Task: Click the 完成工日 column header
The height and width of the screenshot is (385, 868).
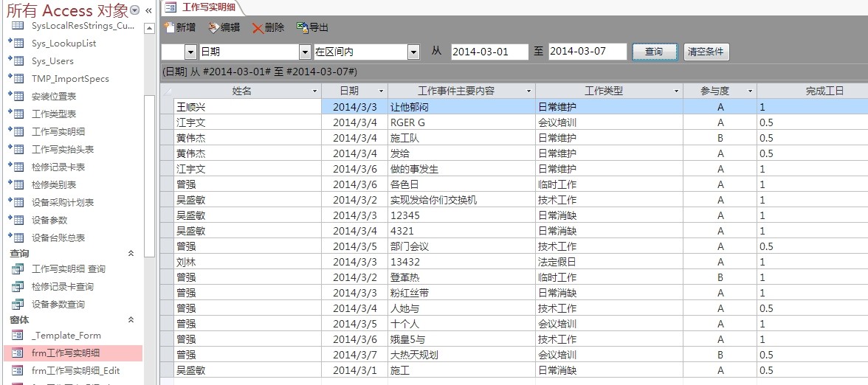Action: [x=812, y=91]
